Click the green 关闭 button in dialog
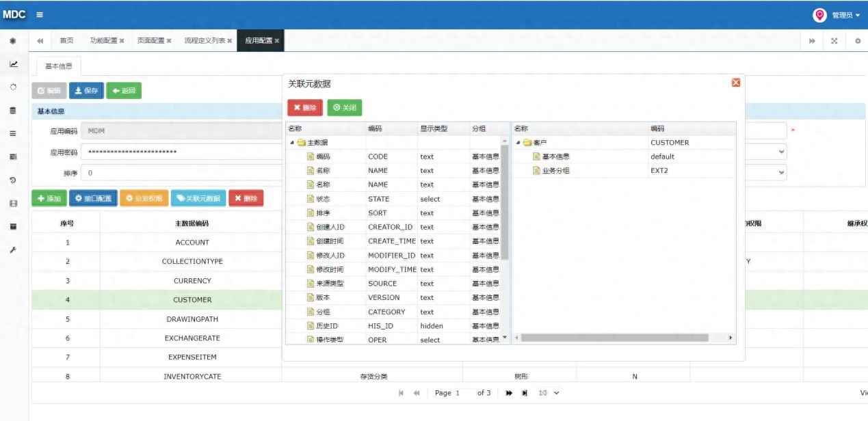The width and height of the screenshot is (868, 421). pos(345,108)
